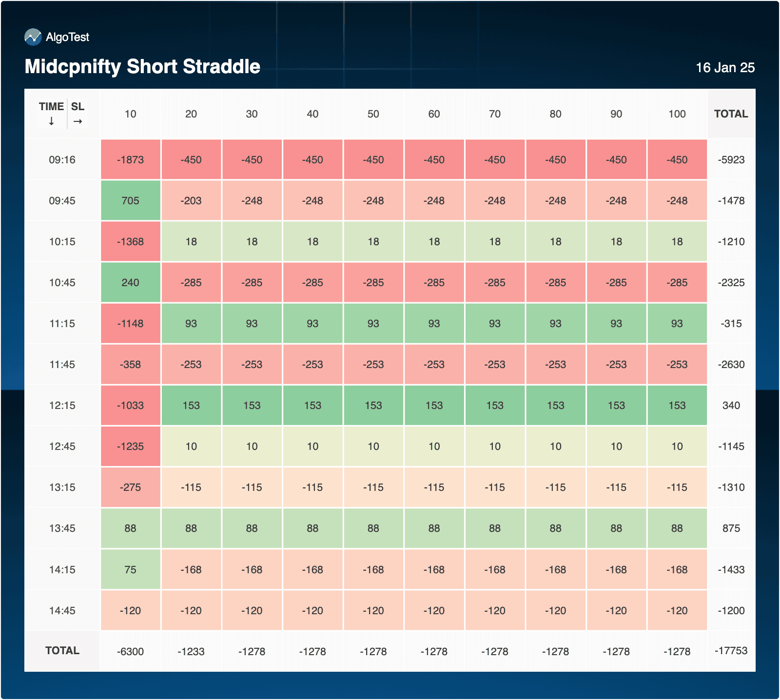Click the TOTAL row label at the bottom
Image resolution: width=780 pixels, height=700 pixels.
pos(62,651)
